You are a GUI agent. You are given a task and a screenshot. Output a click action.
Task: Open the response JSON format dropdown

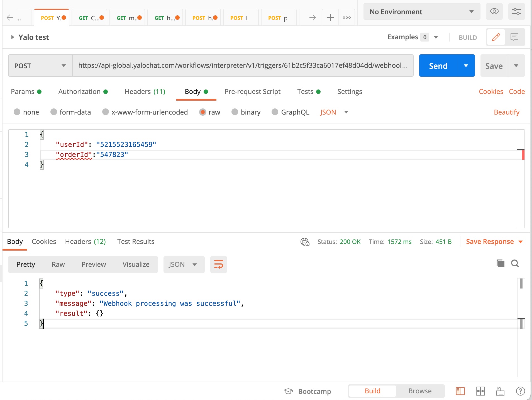coord(184,264)
